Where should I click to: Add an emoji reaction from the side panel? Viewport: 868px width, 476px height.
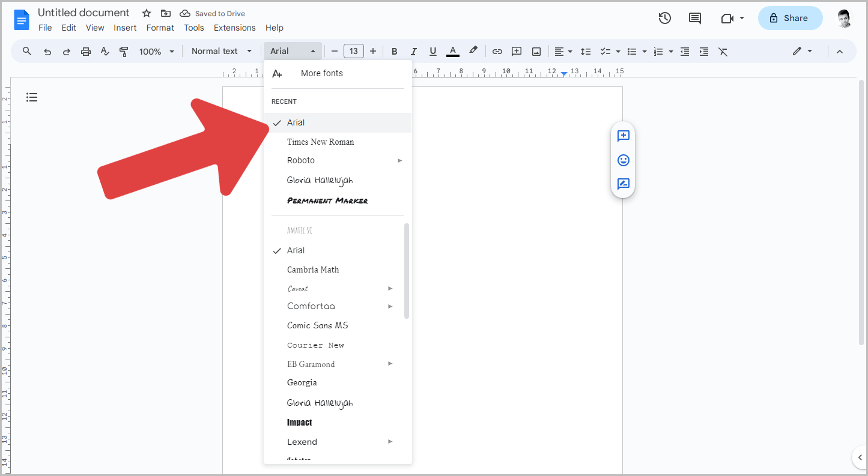623,160
